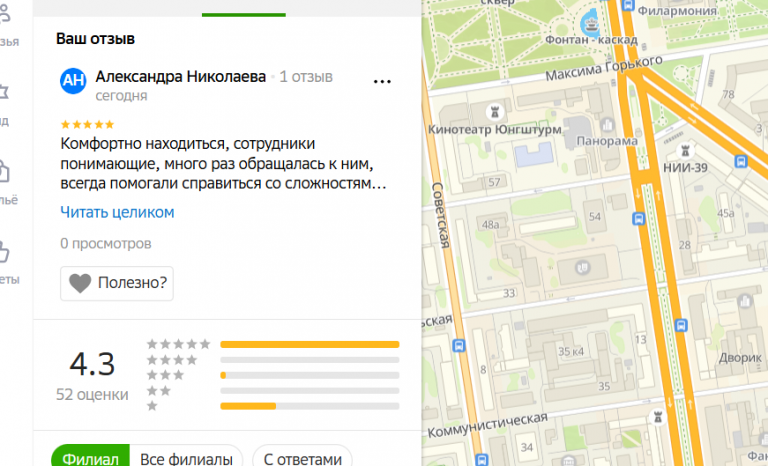Click the Панорама building icon on the map

pos(607,125)
